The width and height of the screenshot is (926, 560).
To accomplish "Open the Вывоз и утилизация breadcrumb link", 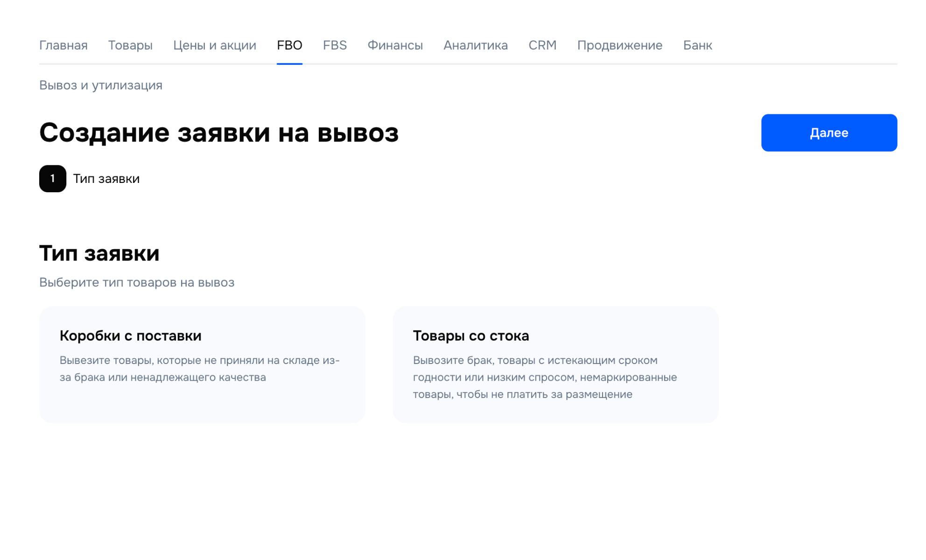I will [100, 85].
